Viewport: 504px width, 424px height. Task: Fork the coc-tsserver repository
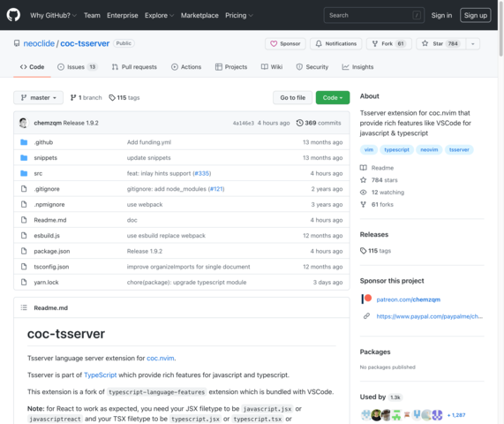[x=389, y=44]
